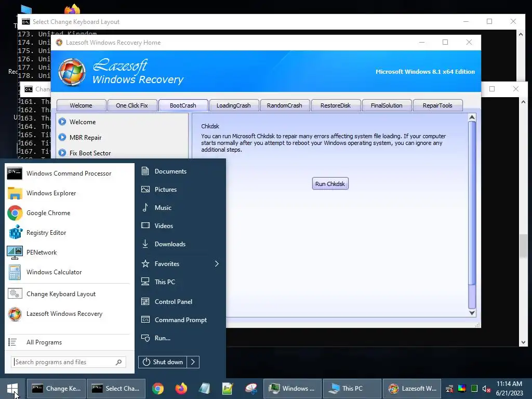Open the FinalSolution tab
Screen dimensions: 532x399
(387, 105)
